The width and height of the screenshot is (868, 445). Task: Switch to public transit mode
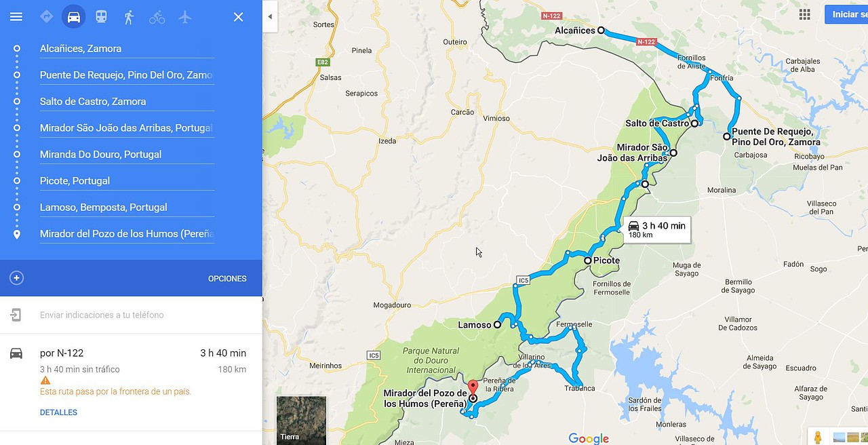pos(101,17)
